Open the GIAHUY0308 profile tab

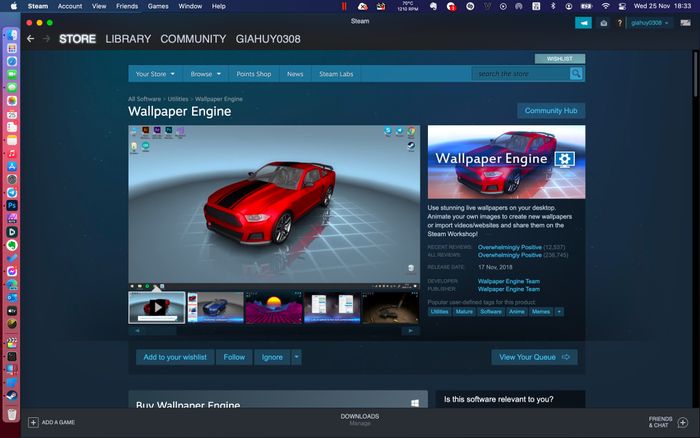coord(268,39)
